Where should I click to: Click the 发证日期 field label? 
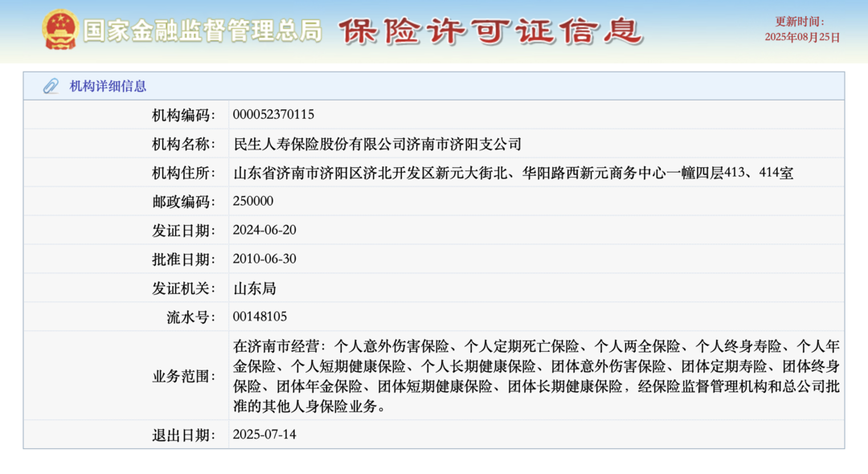click(x=183, y=230)
